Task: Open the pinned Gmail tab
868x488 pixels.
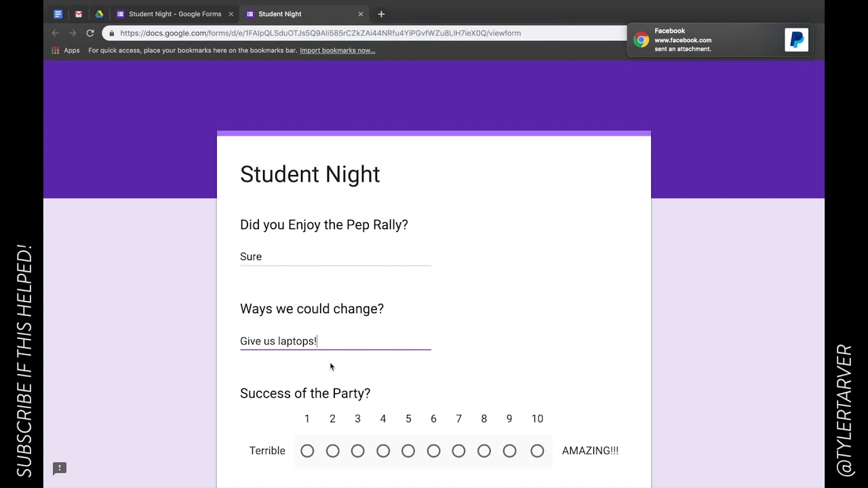Action: click(x=79, y=14)
